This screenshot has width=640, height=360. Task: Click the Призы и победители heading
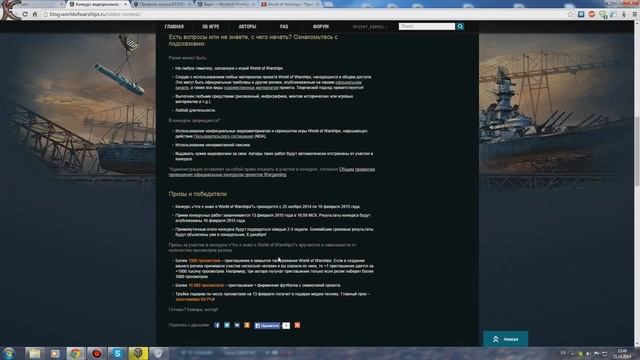198,194
